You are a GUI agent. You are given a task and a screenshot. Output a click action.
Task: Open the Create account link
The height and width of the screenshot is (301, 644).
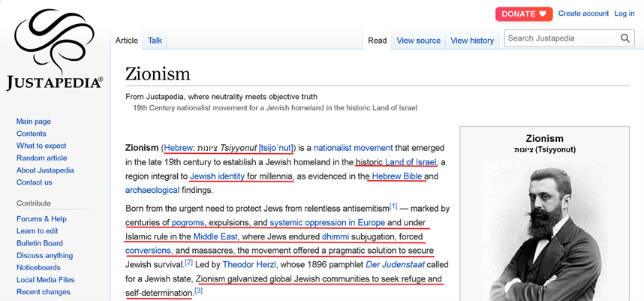[x=583, y=14]
